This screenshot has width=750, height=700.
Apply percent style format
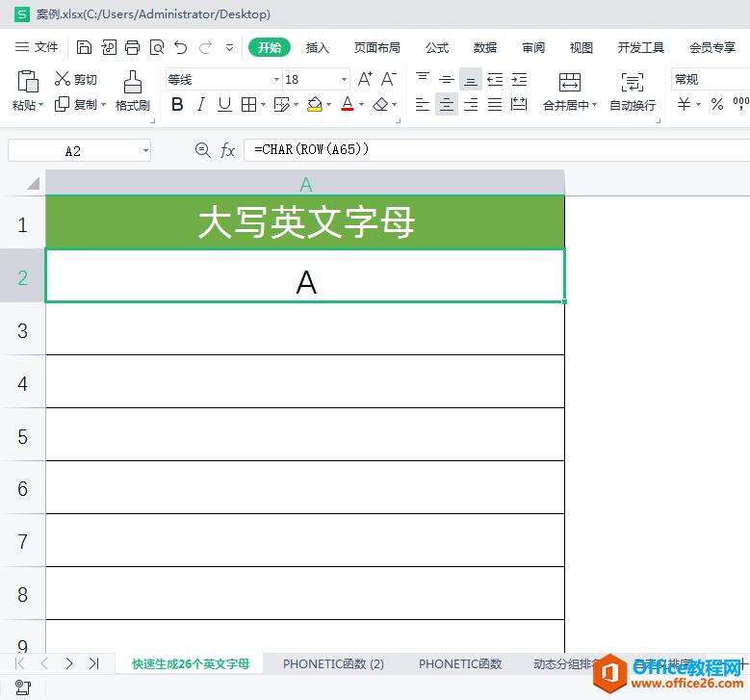tap(717, 104)
